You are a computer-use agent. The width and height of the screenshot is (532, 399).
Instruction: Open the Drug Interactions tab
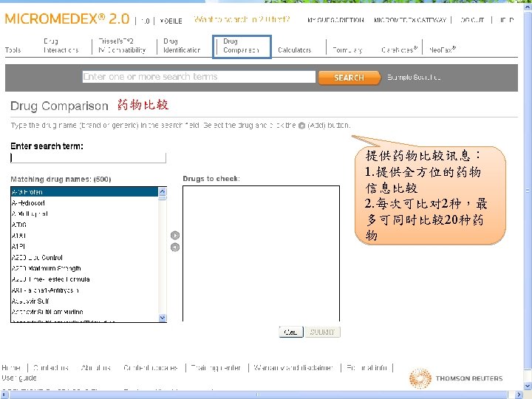pyautogui.click(x=61, y=46)
